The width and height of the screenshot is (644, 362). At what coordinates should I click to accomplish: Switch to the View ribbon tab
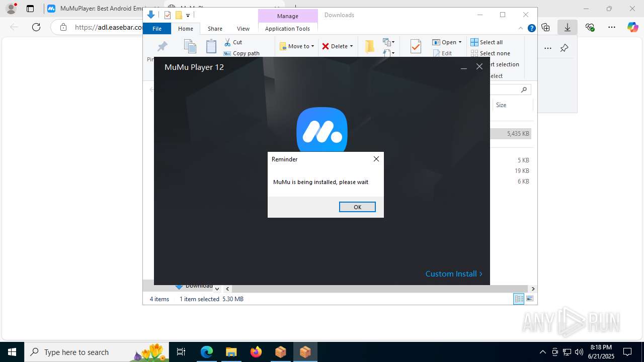[x=243, y=29]
